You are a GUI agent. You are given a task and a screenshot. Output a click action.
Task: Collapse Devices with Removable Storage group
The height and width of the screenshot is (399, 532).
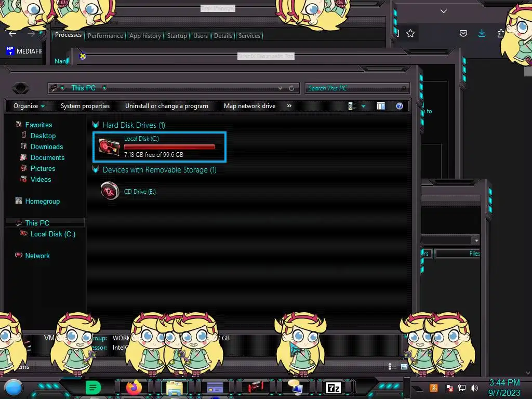point(96,170)
